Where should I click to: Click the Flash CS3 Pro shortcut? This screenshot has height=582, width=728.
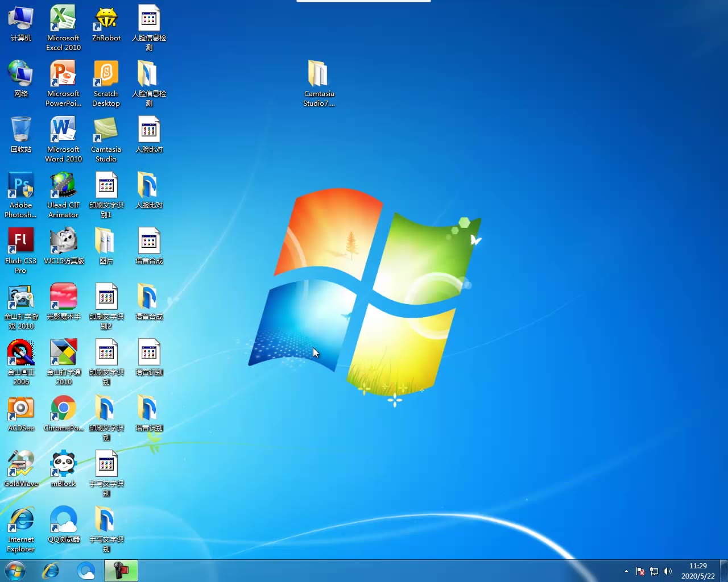21,251
